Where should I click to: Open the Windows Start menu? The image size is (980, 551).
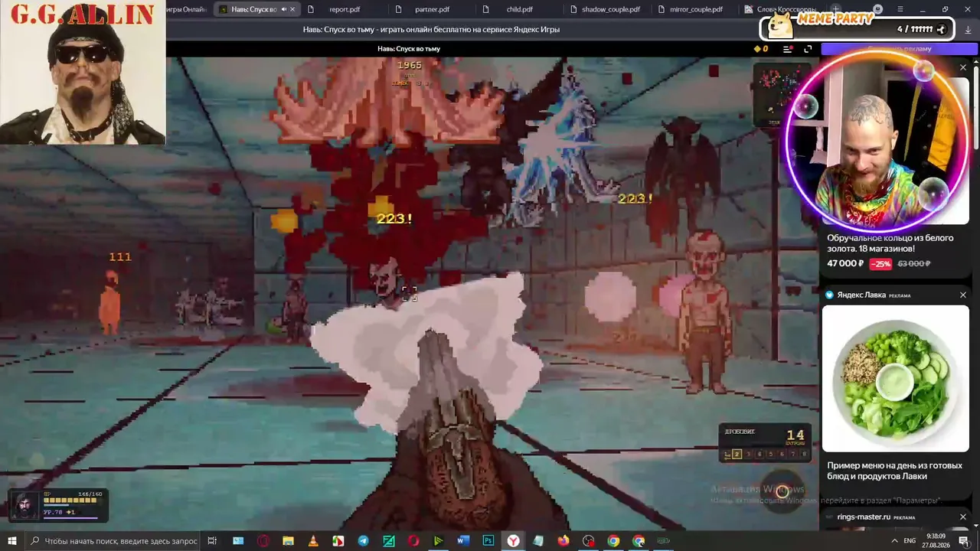click(12, 541)
